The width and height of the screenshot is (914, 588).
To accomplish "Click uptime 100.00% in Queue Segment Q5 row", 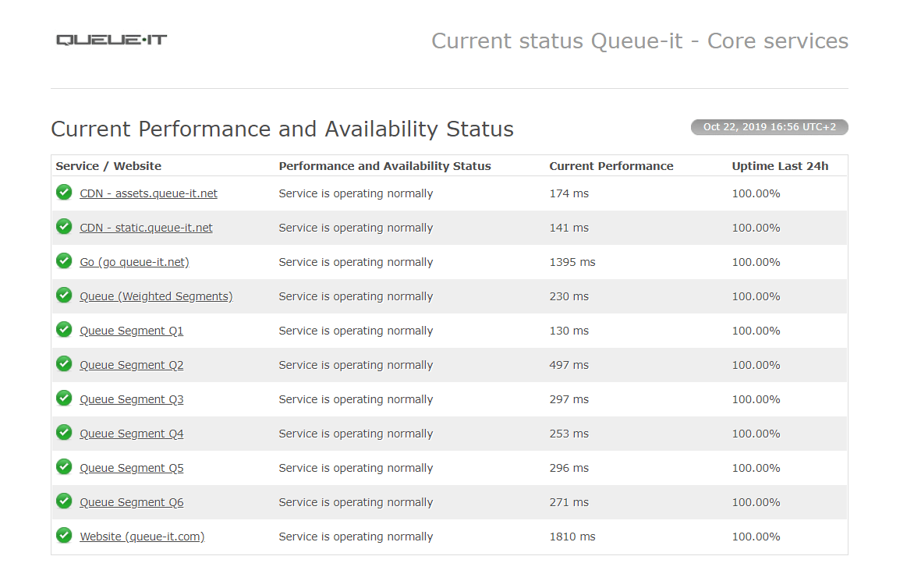I will pos(756,469).
